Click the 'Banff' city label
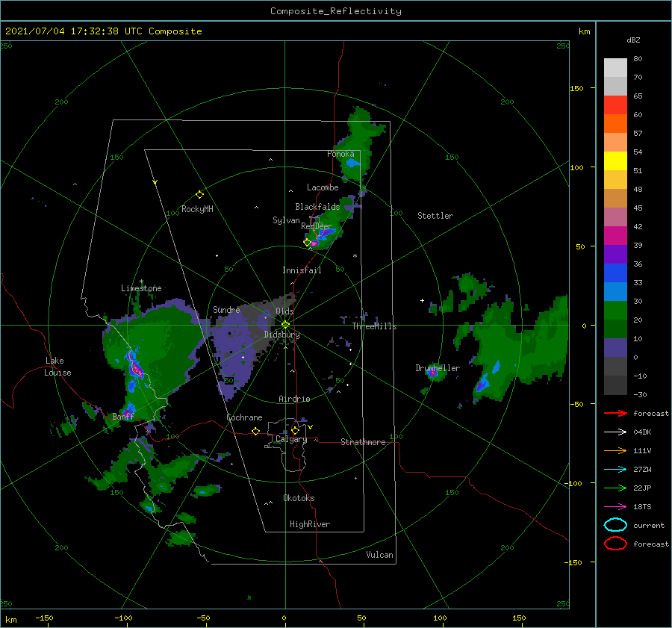This screenshot has width=672, height=628. [x=123, y=417]
